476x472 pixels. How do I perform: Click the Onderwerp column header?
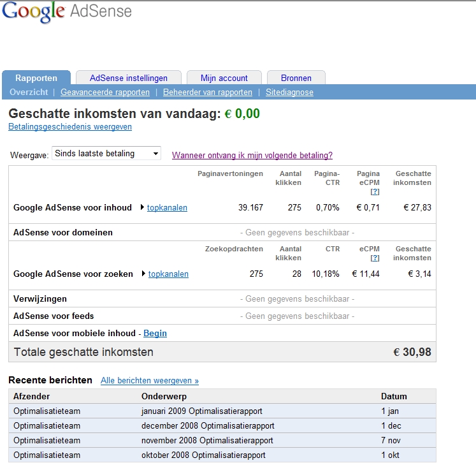pos(164,396)
